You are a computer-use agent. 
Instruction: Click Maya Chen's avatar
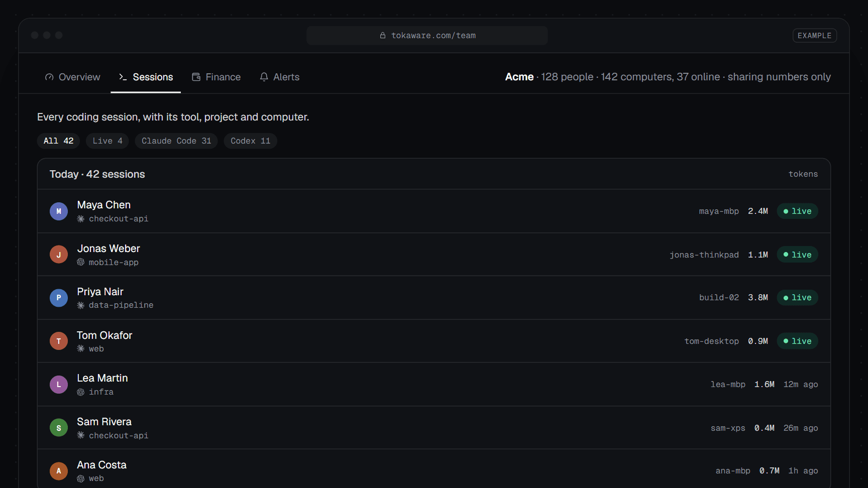[59, 211]
